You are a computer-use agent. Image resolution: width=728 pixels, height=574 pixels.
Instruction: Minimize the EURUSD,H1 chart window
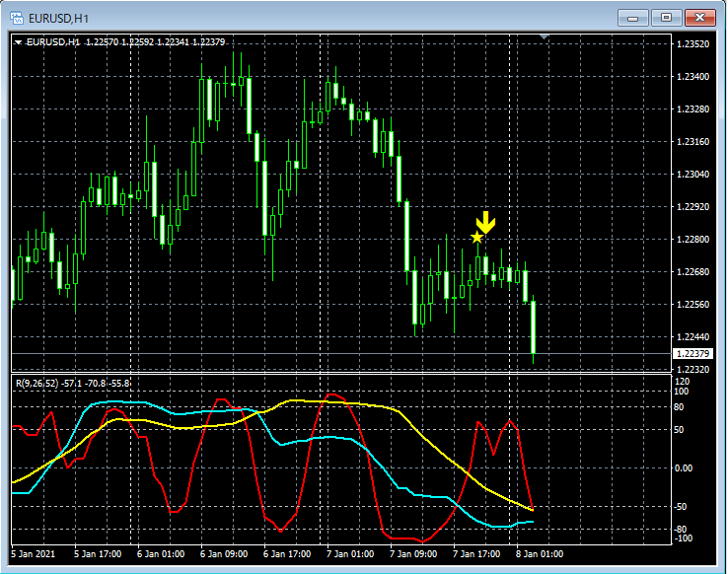(632, 17)
